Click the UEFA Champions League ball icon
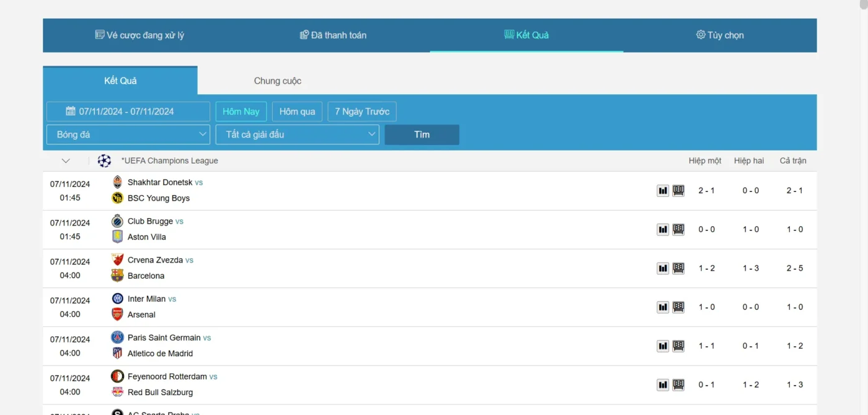The height and width of the screenshot is (415, 868). click(x=104, y=161)
